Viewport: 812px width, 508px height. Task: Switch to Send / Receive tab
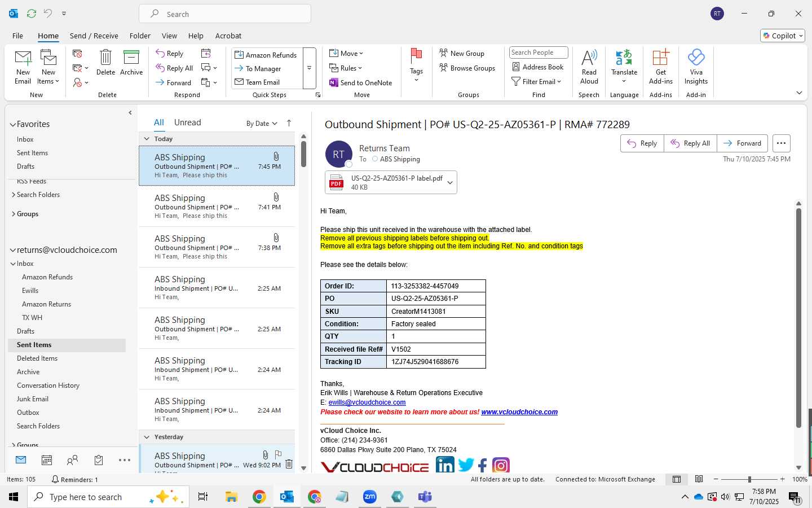click(94, 36)
